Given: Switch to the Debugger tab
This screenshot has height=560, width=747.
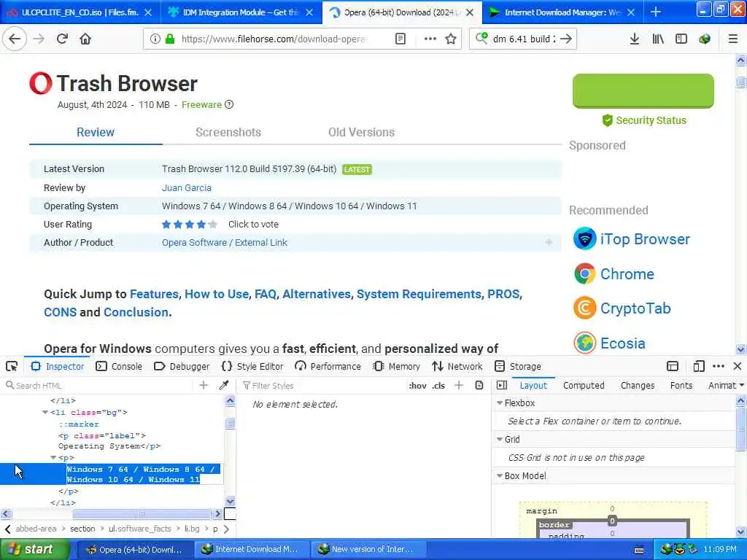Looking at the screenshot, I should point(182,366).
